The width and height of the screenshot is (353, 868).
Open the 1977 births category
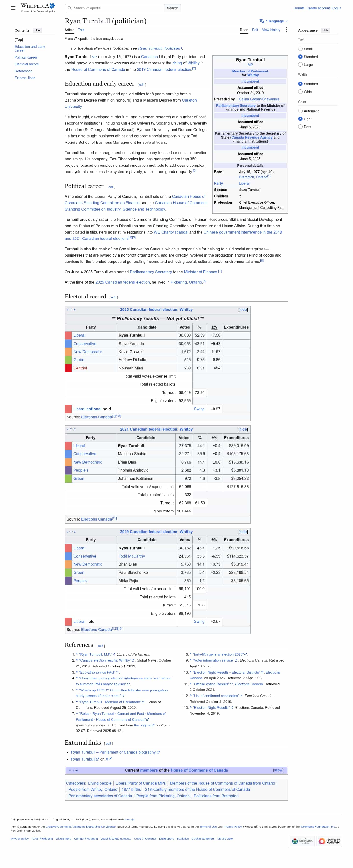(131, 789)
